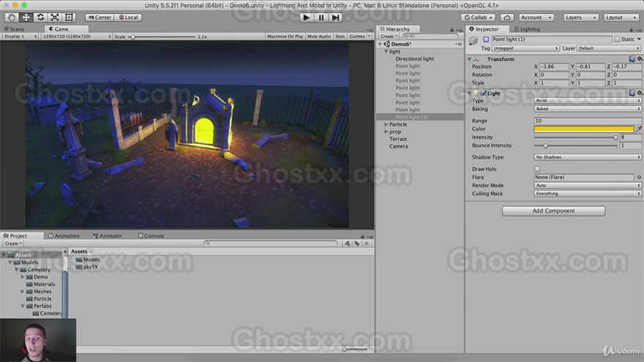Select Directional light in Hierarchy

[414, 59]
